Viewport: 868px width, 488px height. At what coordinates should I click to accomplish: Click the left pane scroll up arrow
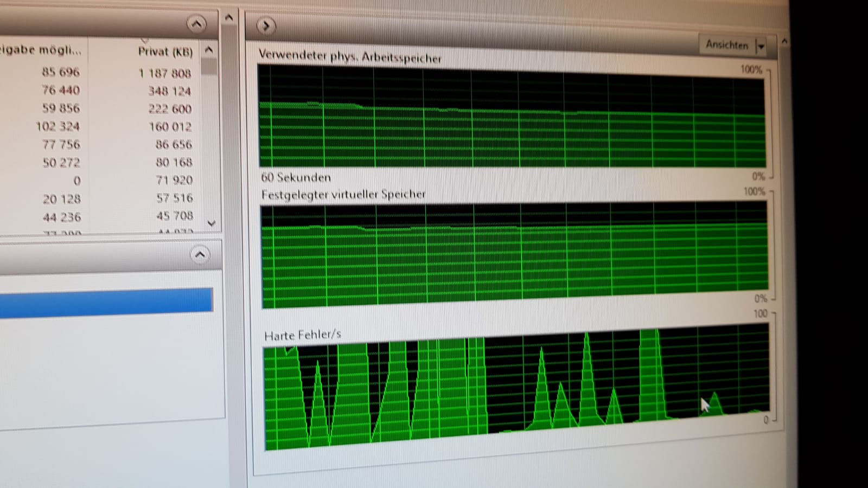coord(229,18)
